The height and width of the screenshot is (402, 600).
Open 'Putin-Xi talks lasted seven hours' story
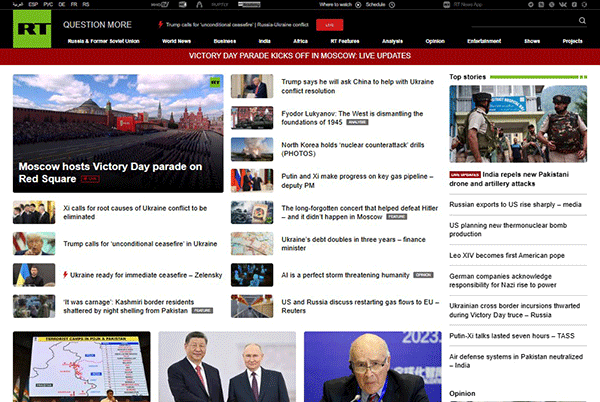pos(512,336)
